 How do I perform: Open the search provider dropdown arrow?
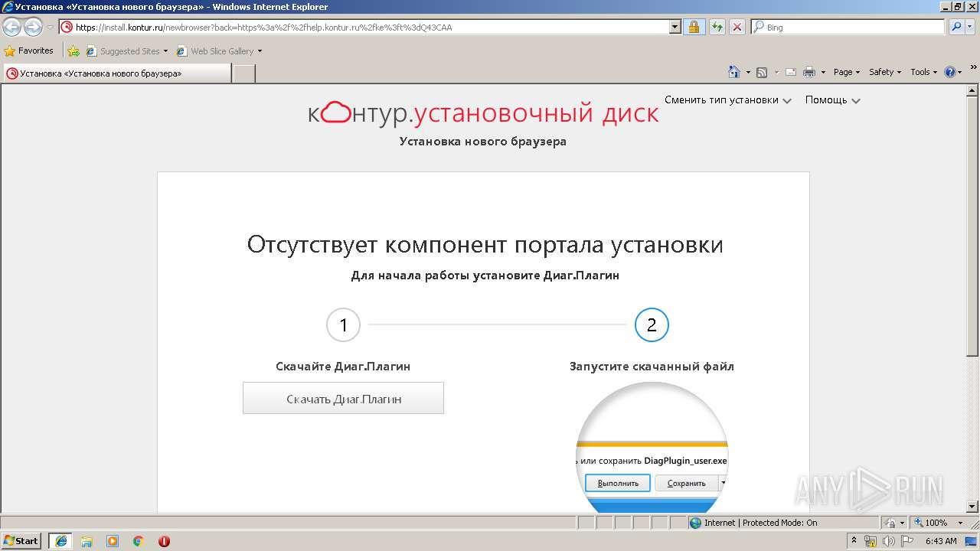coord(970,27)
